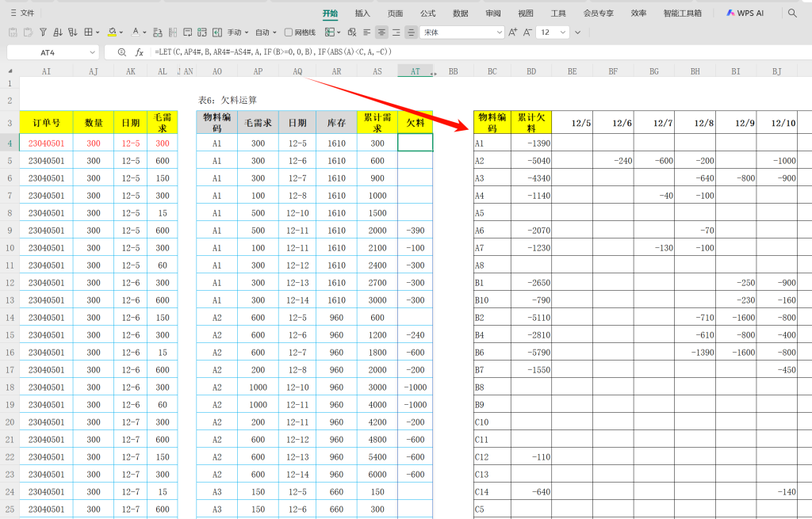This screenshot has height=519, width=812.
Task: Open the 自动 dropdown
Action: (x=266, y=32)
